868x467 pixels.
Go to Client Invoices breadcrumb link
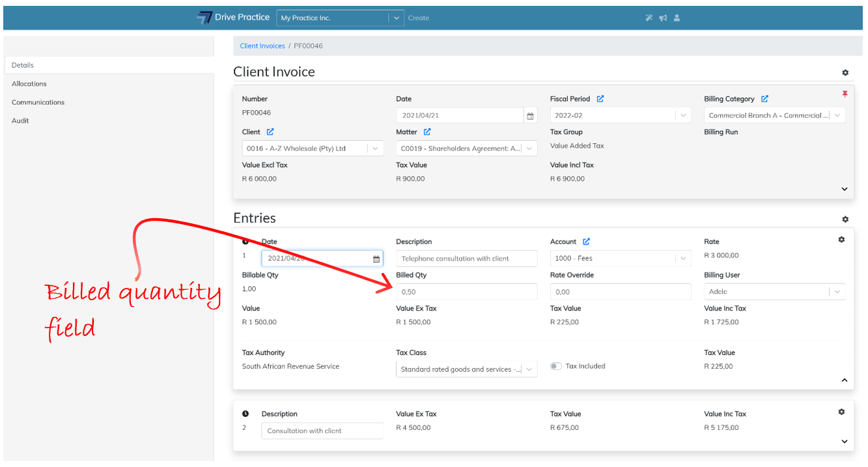click(262, 46)
